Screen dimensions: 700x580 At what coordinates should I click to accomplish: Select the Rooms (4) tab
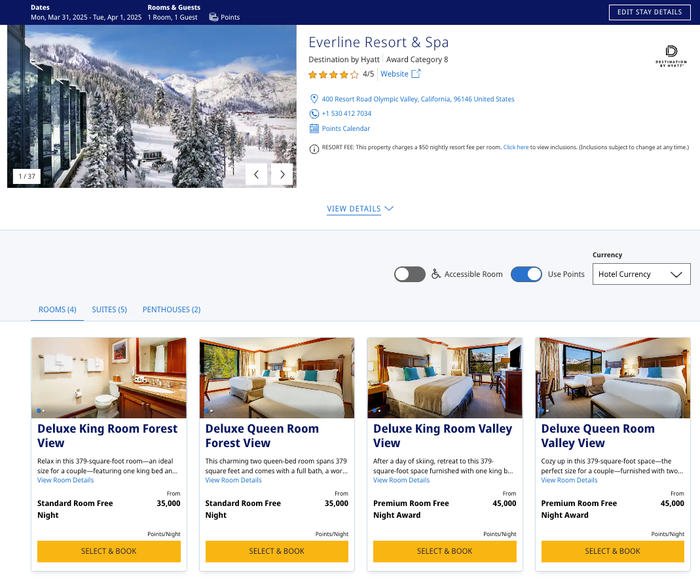[57, 309]
